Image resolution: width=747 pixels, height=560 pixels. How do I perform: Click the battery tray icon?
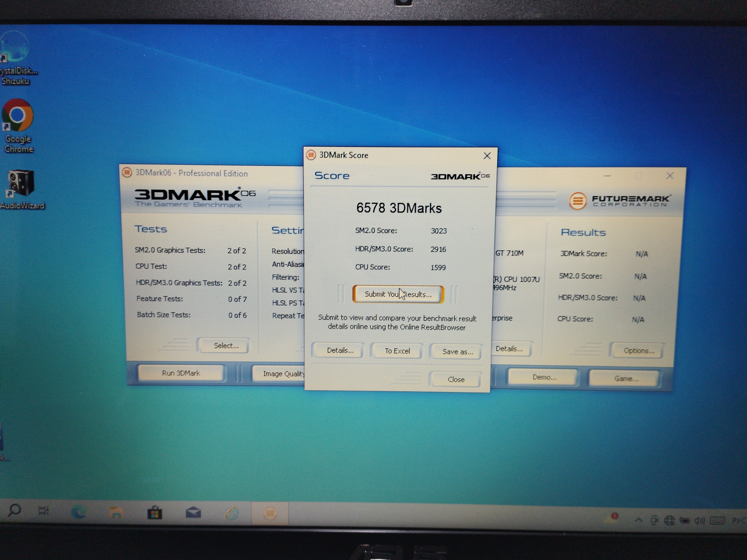pos(684,520)
